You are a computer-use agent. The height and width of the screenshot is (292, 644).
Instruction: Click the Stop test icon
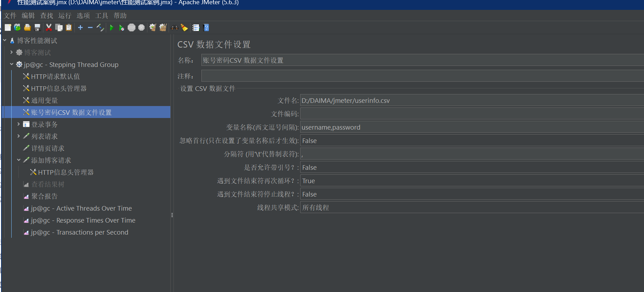tap(132, 27)
